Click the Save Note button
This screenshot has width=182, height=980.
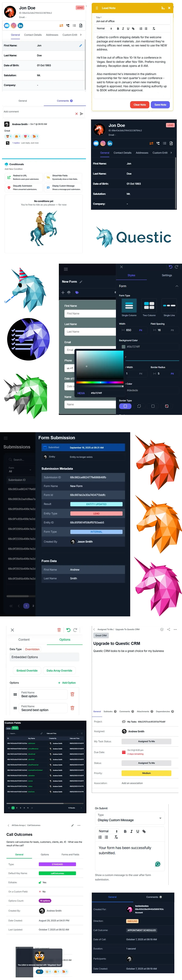pyautogui.click(x=160, y=105)
